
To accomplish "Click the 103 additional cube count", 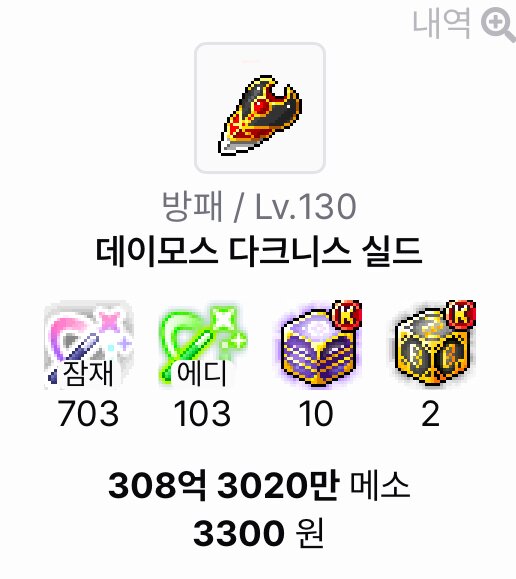I will (x=202, y=413).
